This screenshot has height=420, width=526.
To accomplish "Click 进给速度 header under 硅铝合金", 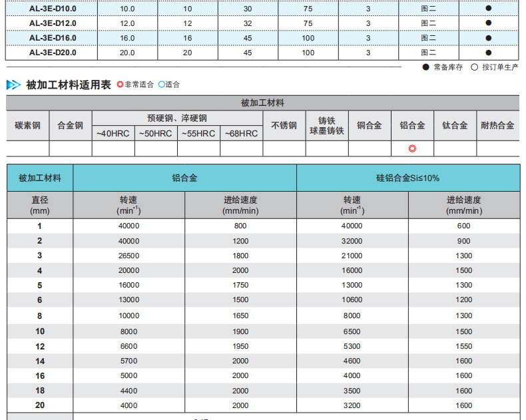I will [464, 205].
